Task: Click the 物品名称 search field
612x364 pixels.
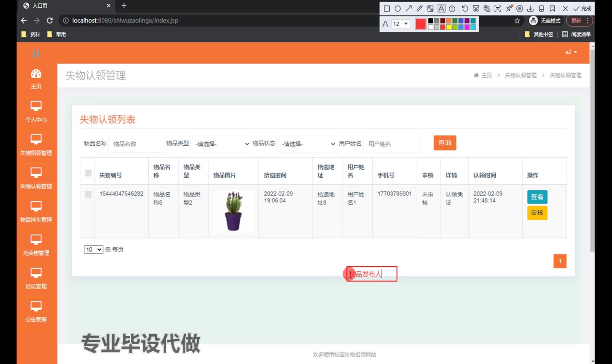Action: tap(136, 144)
